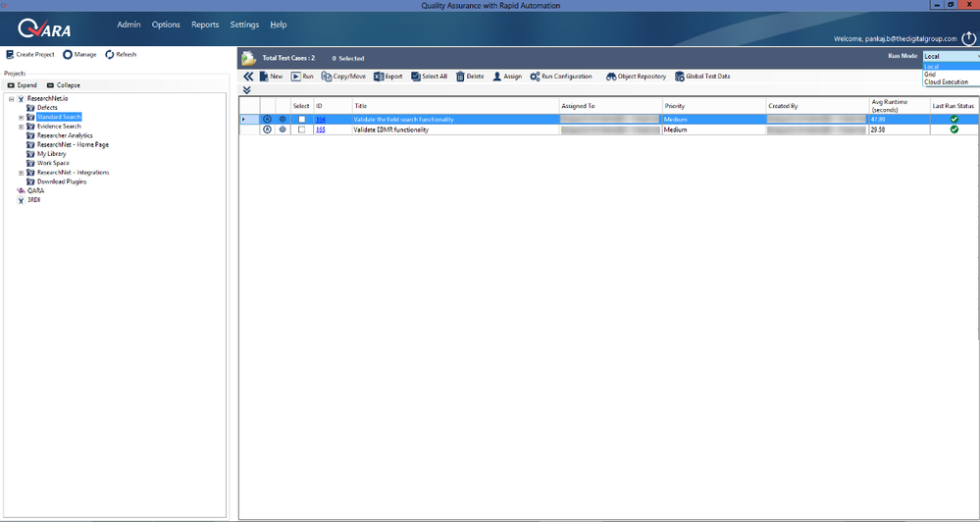The width and height of the screenshot is (980, 522).
Task: Sort by Avg Runtime column header
Action: 899,106
